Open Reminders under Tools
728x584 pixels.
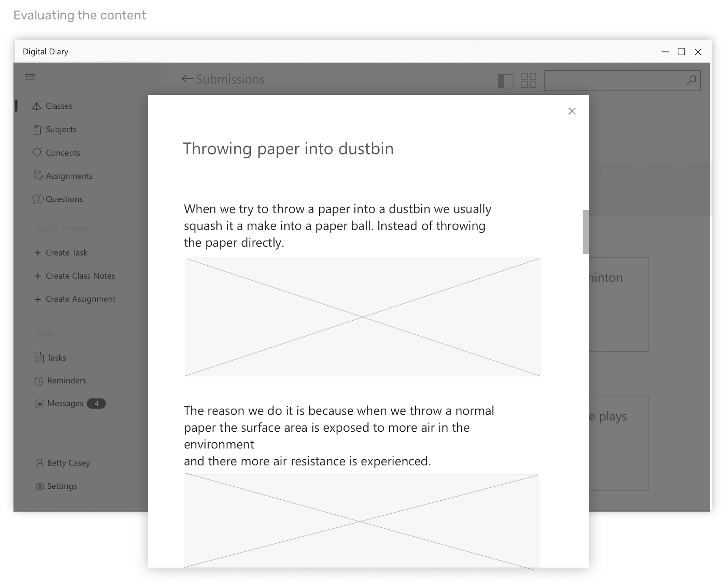pos(66,380)
